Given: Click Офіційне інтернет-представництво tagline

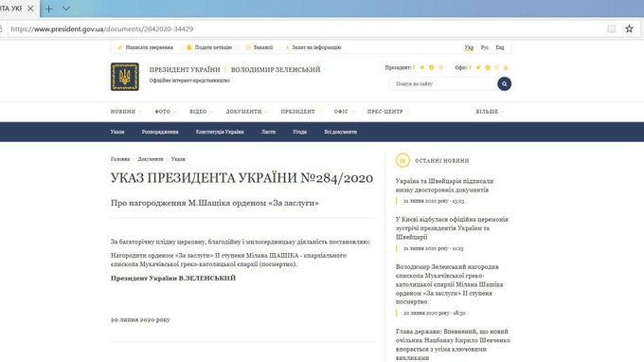Looking at the screenshot, I should click(x=189, y=81).
